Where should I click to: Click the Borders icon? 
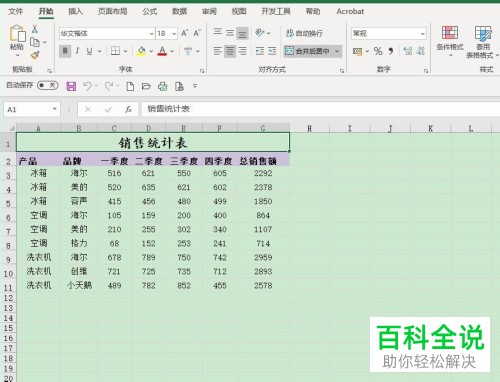115,51
